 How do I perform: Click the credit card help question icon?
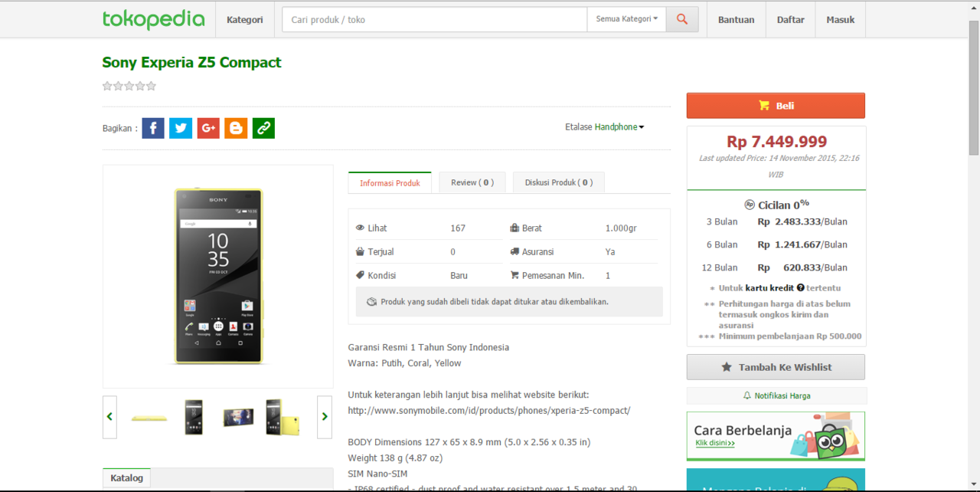tap(800, 288)
